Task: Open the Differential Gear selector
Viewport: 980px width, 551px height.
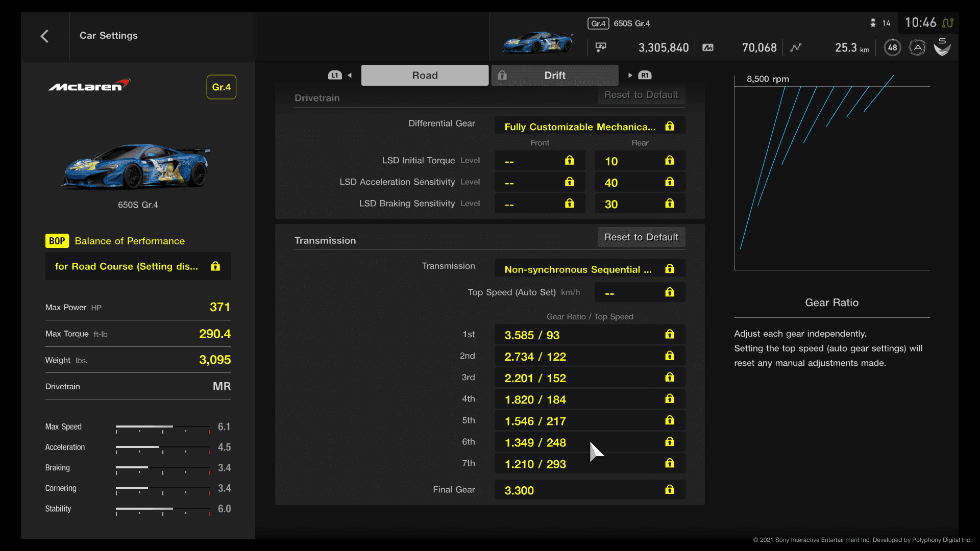Action: pyautogui.click(x=590, y=126)
